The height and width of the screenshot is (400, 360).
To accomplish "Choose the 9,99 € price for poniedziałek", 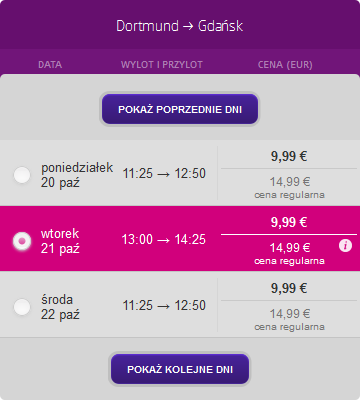I will coord(289,156).
